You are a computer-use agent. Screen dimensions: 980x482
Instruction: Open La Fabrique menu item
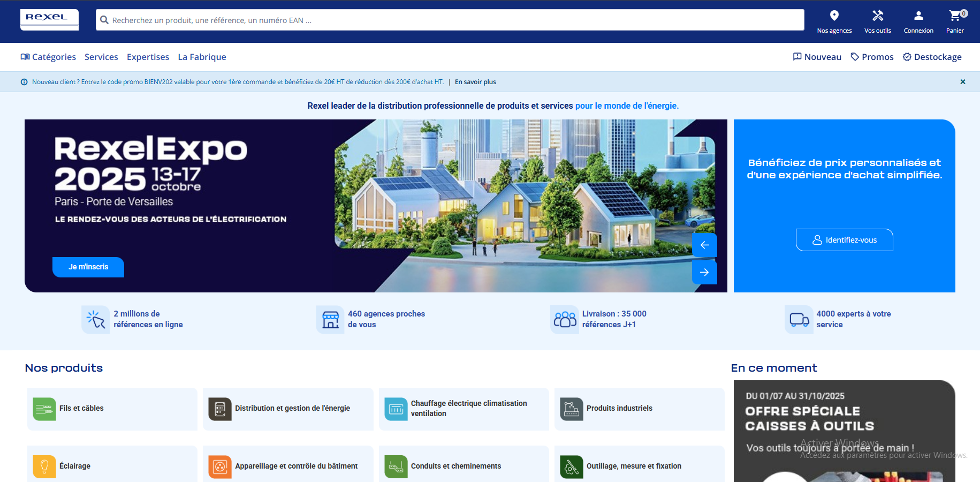[202, 57]
